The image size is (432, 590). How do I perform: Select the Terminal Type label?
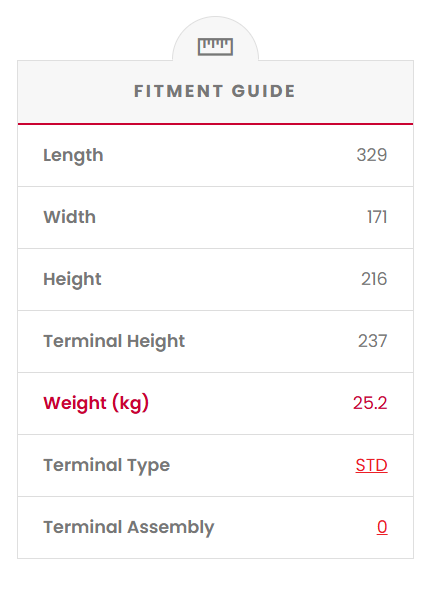pyautogui.click(x=107, y=466)
